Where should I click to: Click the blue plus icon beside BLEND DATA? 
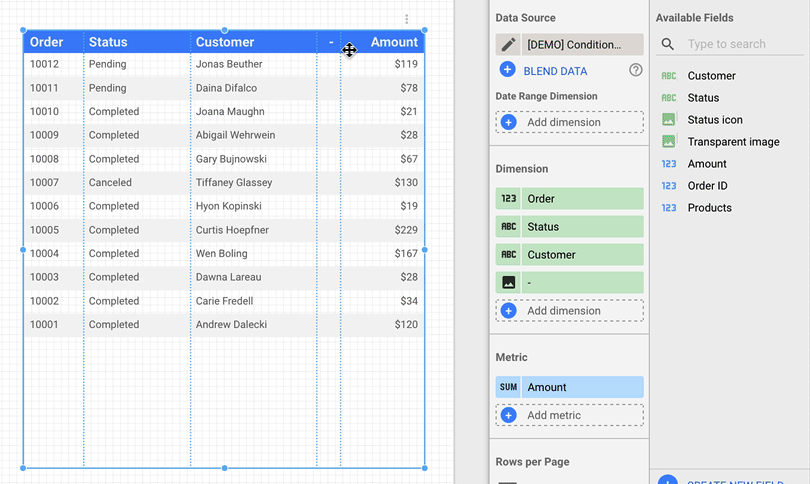click(507, 69)
